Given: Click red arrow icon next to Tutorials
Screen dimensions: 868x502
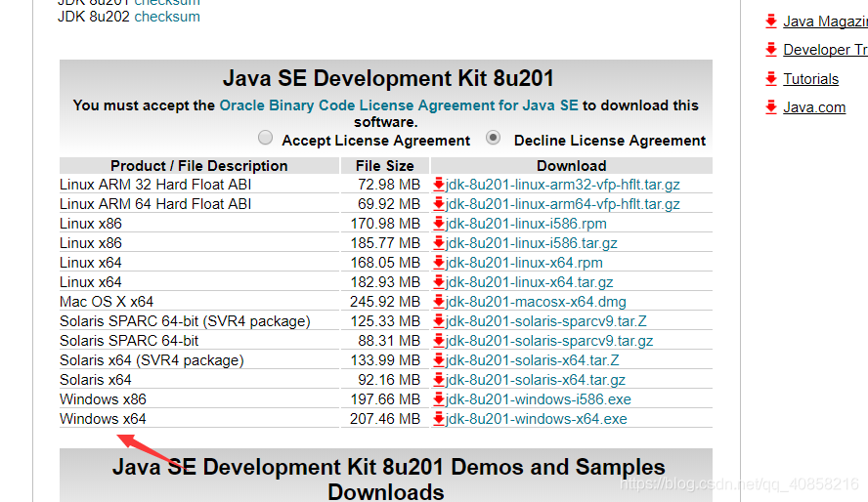Looking at the screenshot, I should (771, 78).
